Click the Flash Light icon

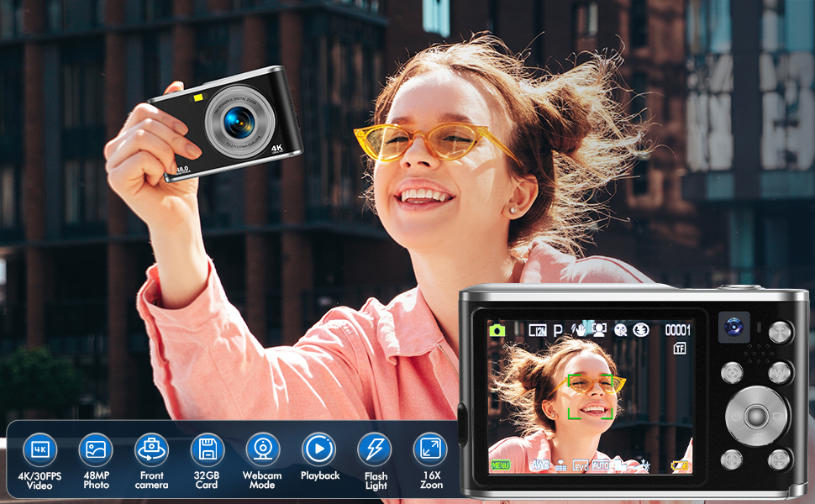375,450
